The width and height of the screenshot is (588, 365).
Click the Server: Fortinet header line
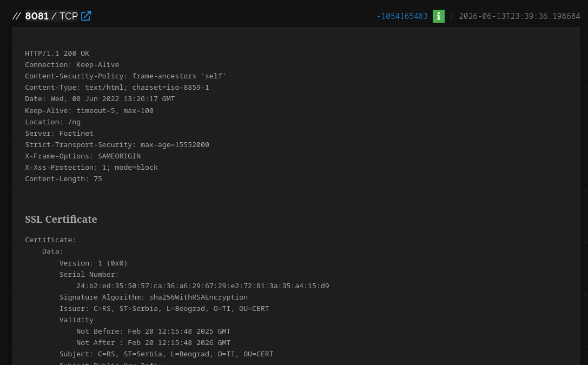60,133
